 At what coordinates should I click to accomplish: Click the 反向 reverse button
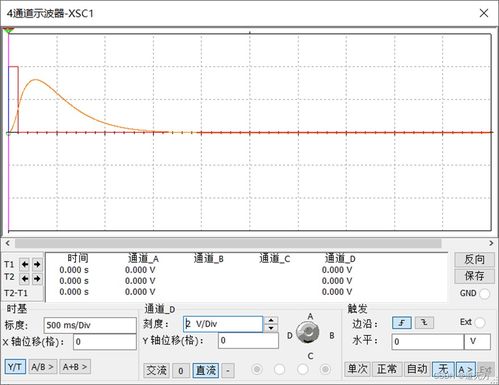(x=474, y=259)
